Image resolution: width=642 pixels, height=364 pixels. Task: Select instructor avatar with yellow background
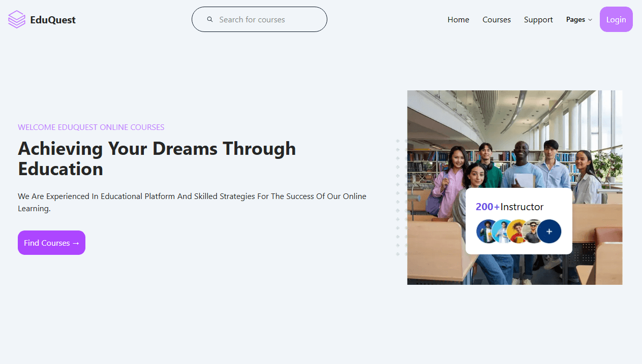(x=517, y=231)
